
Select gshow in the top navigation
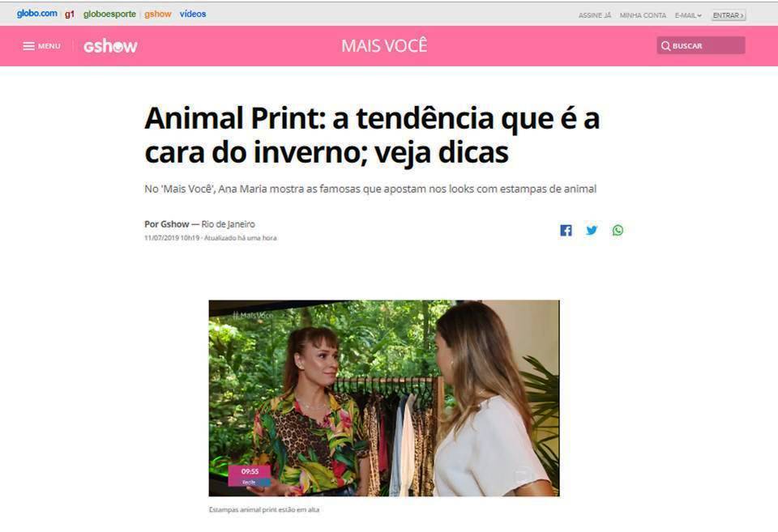(x=158, y=14)
